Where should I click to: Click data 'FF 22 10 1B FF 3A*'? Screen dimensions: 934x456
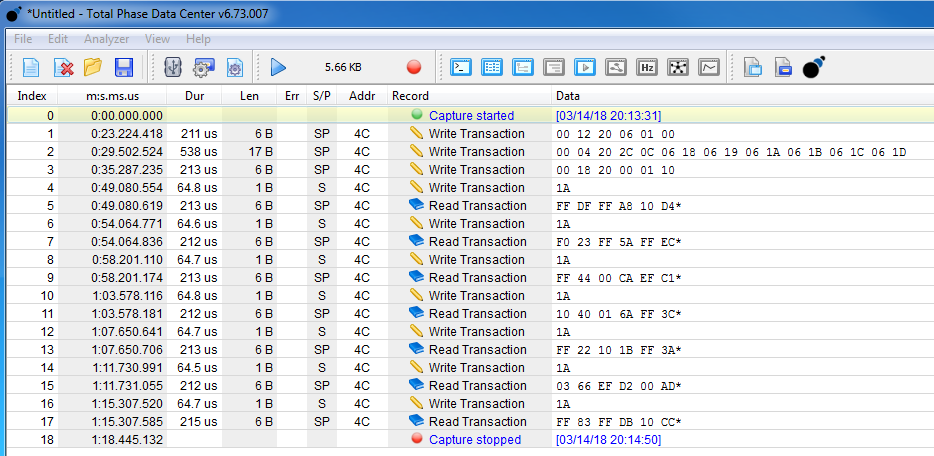pyautogui.click(x=619, y=349)
